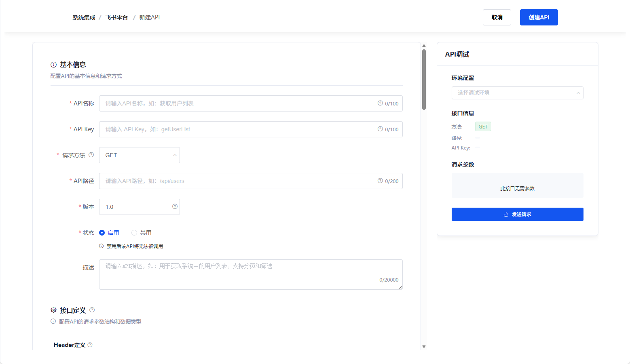Click the 配置API的基本信息和请求方式 subtitle

click(x=86, y=76)
